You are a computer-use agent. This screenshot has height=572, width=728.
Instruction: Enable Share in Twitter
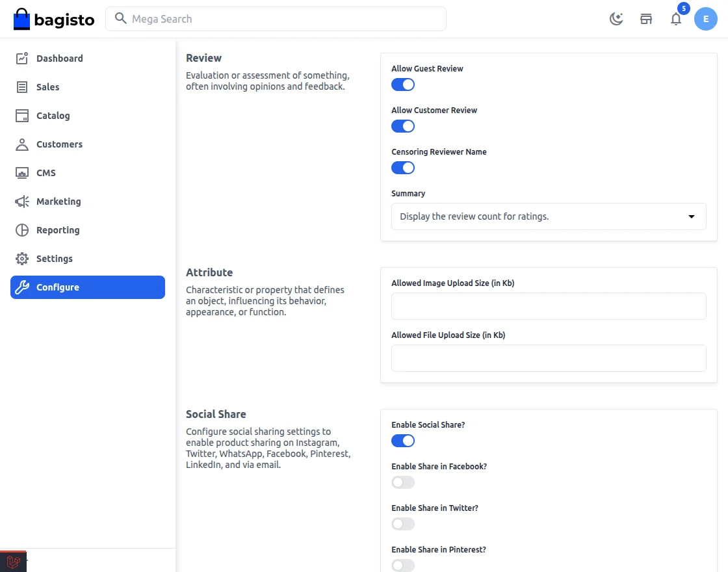402,524
